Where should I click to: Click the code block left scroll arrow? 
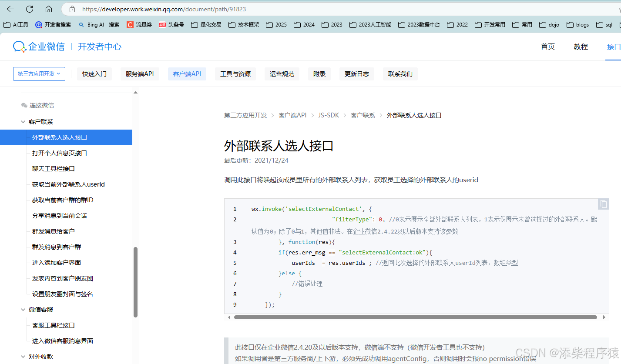(229, 317)
